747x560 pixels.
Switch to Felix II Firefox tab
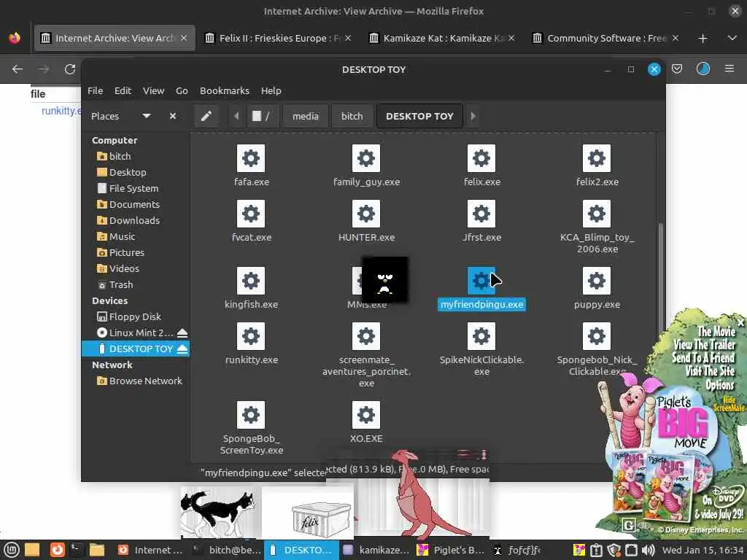point(278,38)
